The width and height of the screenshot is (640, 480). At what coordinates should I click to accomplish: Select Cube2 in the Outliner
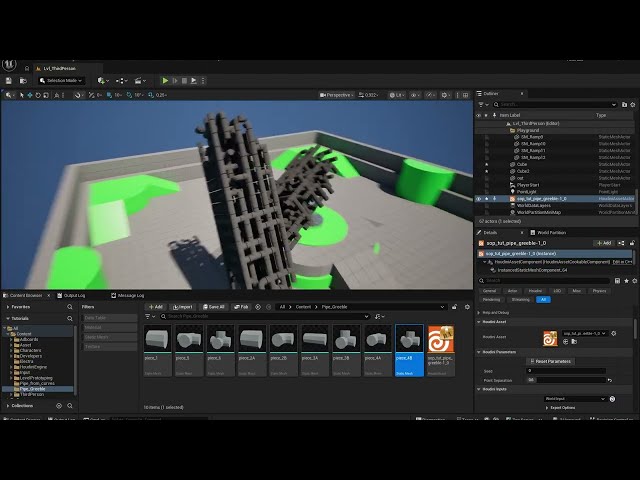523,171
